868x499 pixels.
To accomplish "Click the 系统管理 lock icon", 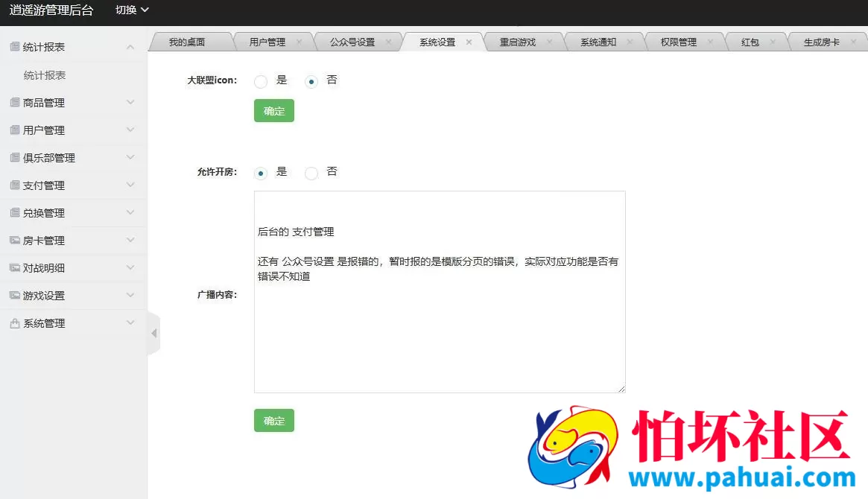I will click(x=15, y=323).
